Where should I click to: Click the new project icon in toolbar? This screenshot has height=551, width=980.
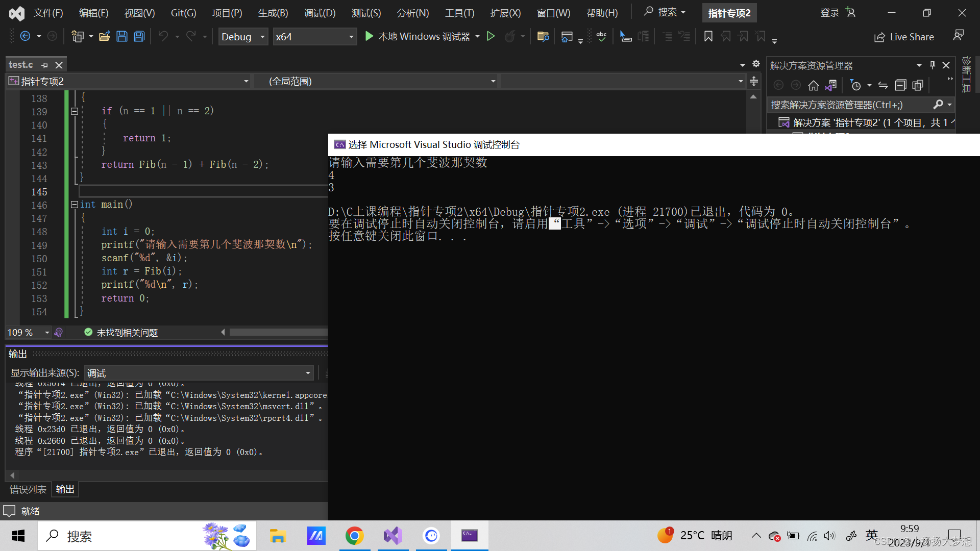pyautogui.click(x=78, y=36)
